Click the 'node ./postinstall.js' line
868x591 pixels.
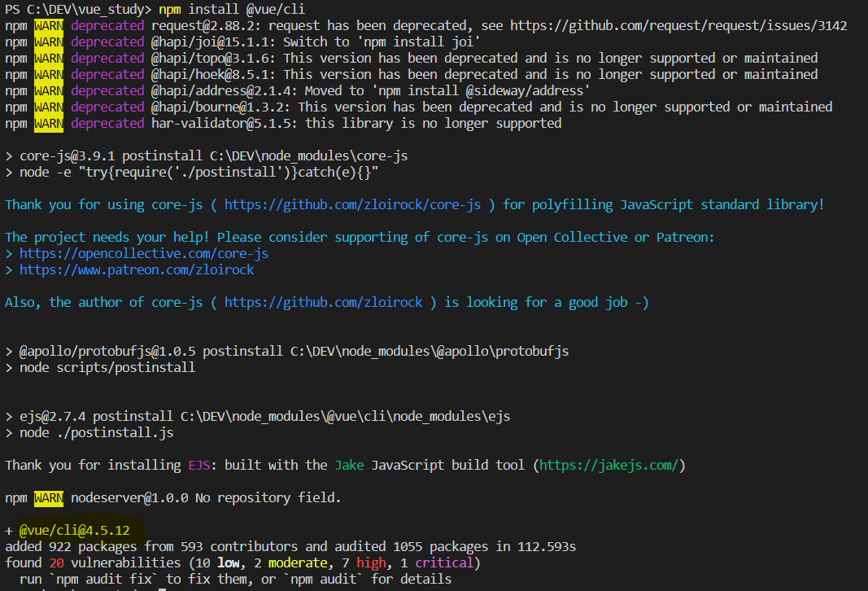(x=89, y=433)
